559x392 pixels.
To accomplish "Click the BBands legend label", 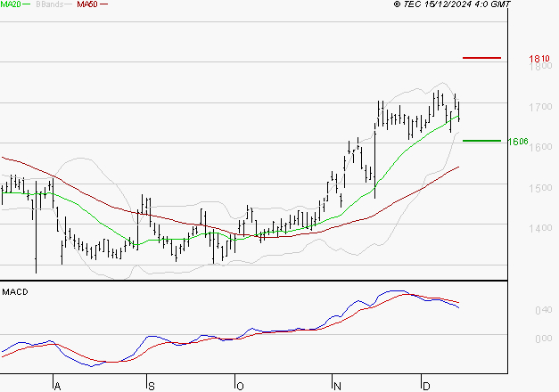I will tap(50, 4).
